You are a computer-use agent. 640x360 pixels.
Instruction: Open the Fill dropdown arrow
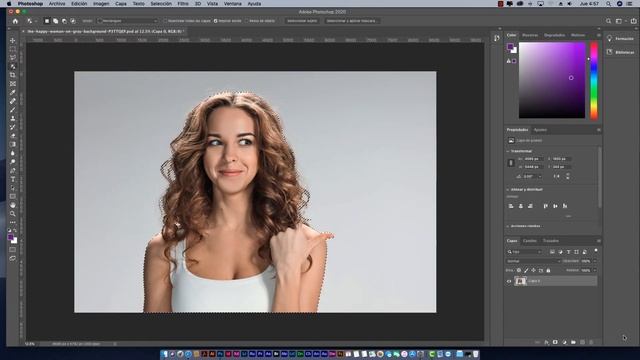(x=595, y=270)
